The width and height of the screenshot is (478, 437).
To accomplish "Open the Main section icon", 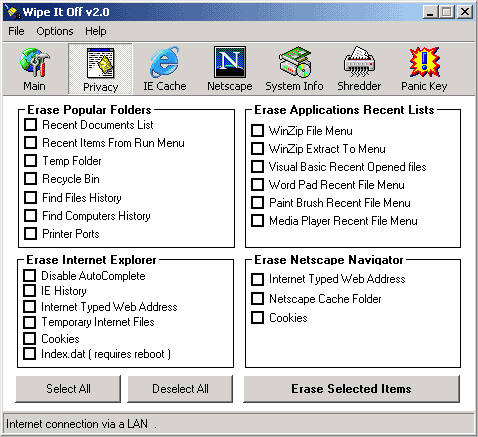I will pyautogui.click(x=35, y=69).
